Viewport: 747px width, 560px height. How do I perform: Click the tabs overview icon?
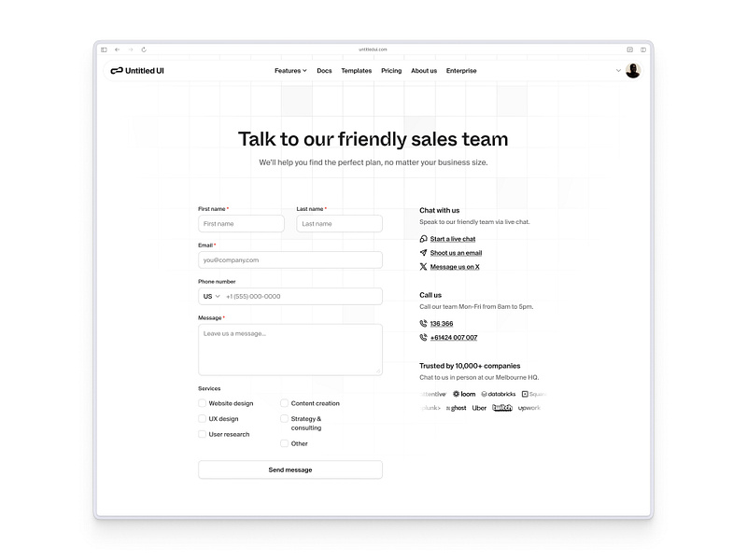(643, 49)
